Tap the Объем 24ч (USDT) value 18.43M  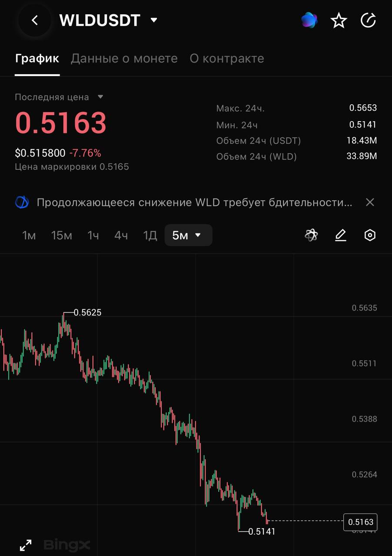coord(362,140)
